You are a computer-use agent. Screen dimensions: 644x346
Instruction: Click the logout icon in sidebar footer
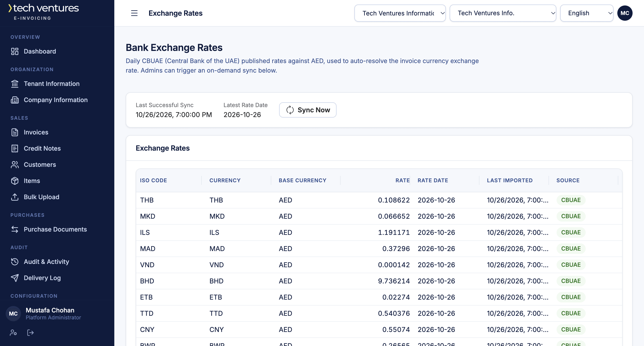30,333
